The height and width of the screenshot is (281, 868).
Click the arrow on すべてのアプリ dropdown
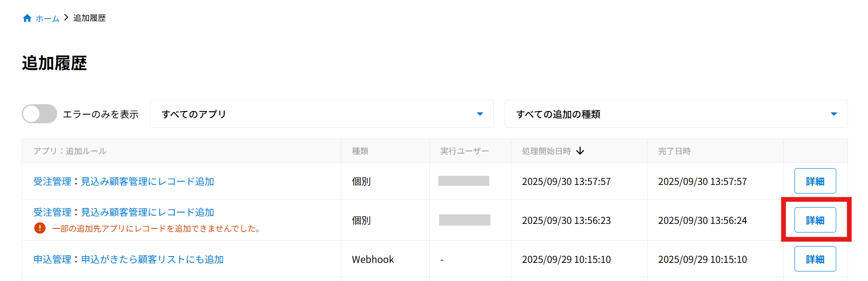click(480, 114)
